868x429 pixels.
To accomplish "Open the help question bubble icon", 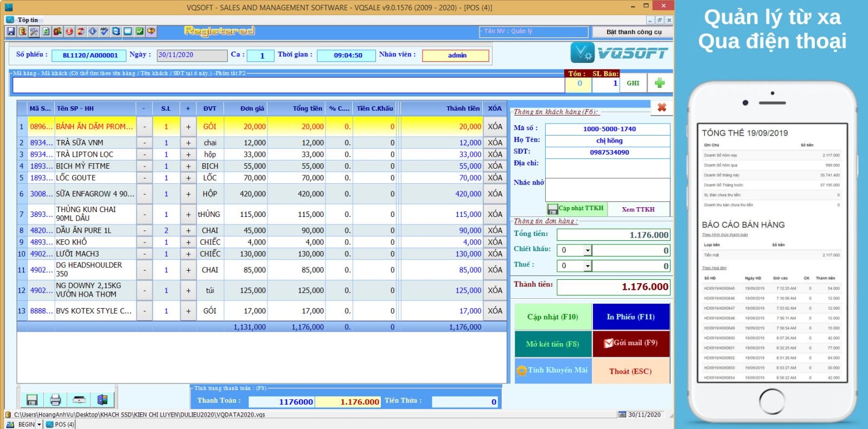I will click(x=151, y=31).
